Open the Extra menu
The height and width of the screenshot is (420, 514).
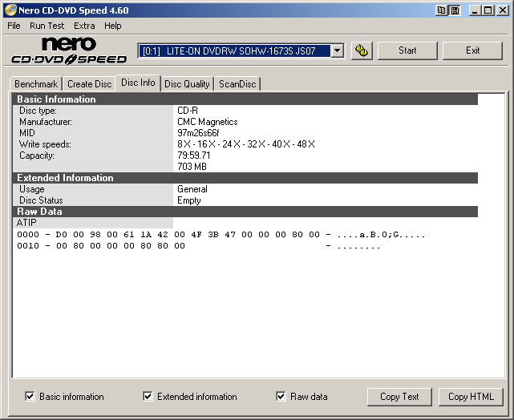(x=84, y=26)
